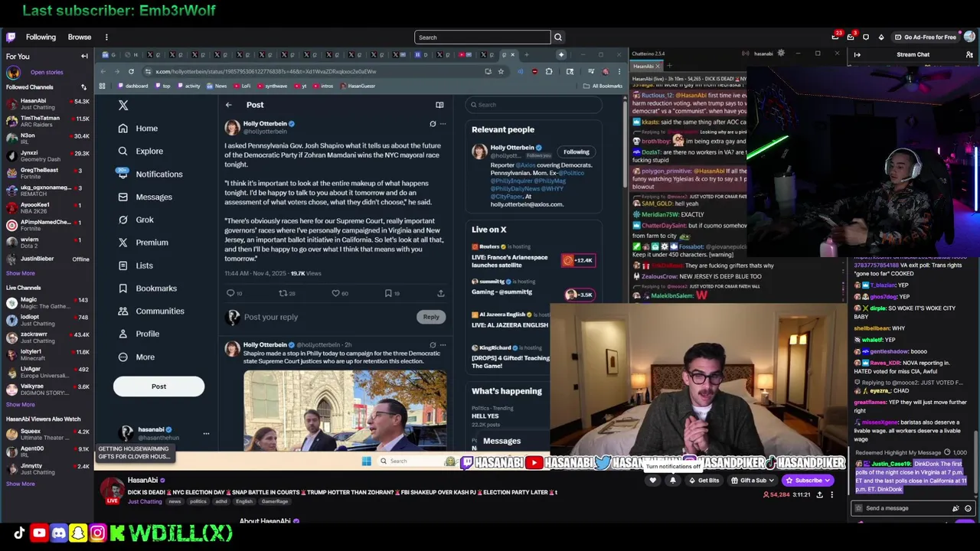Open Bookmarks in the X sidebar
This screenshot has width=980, height=551.
(x=147, y=289)
